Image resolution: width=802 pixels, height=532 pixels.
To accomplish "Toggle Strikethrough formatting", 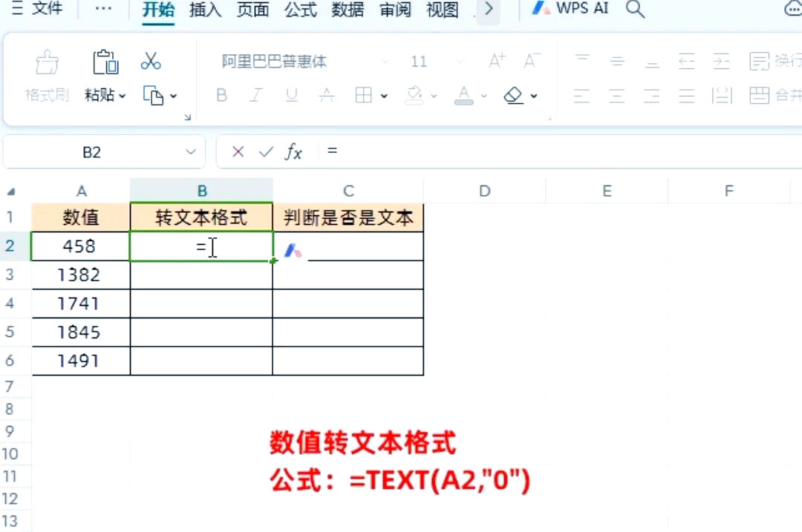I will [326, 95].
